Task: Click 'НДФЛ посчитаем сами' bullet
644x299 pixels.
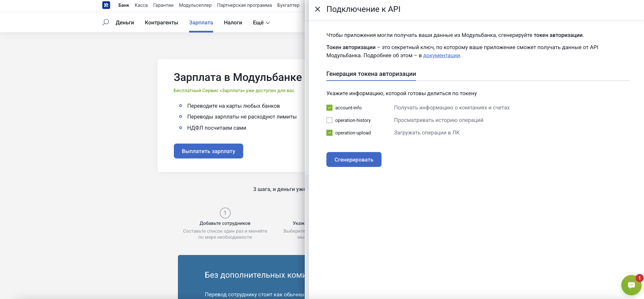Action: tap(217, 128)
